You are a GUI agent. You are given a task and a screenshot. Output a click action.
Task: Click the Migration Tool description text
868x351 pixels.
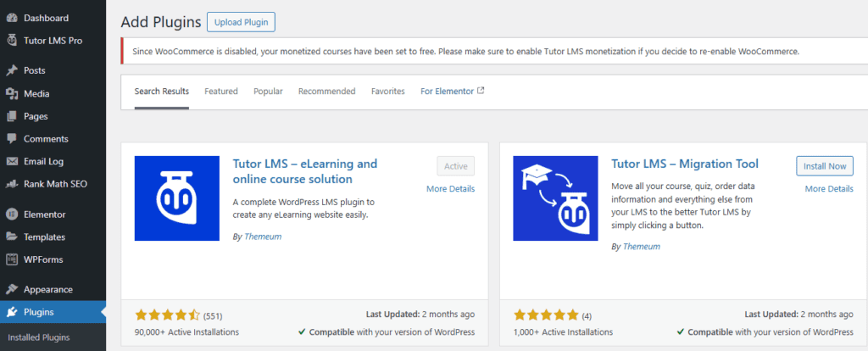pyautogui.click(x=683, y=206)
